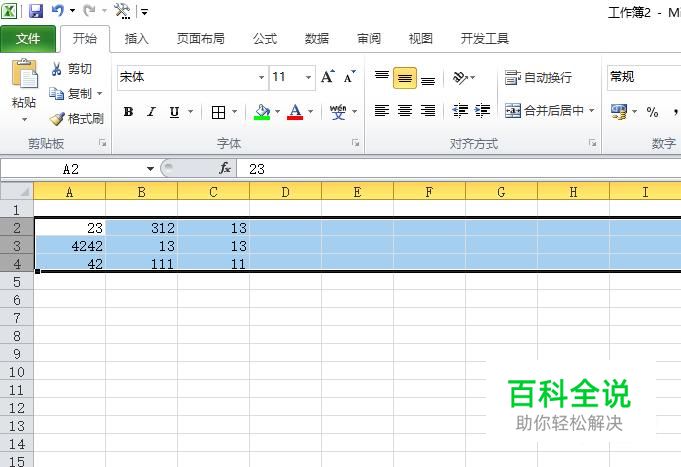Screen dimensions: 681x467
Task: Click the increase indent icon
Action: pyautogui.click(x=482, y=111)
